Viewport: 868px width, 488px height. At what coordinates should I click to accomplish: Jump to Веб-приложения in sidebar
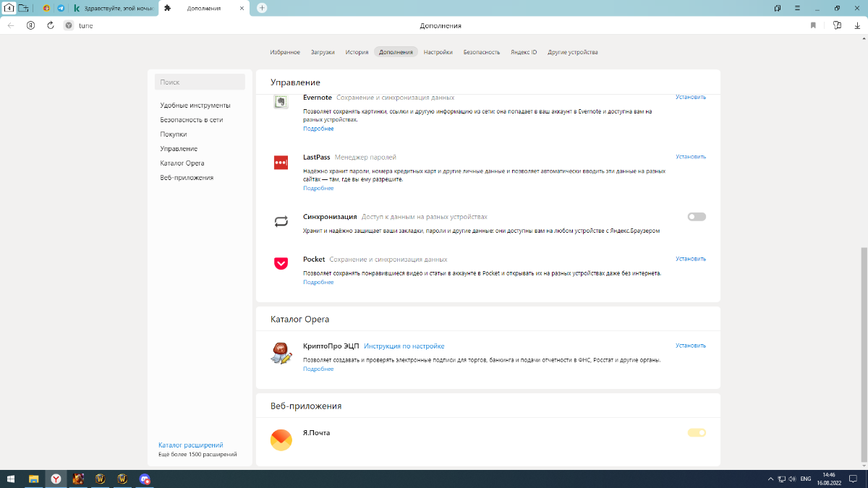point(187,177)
